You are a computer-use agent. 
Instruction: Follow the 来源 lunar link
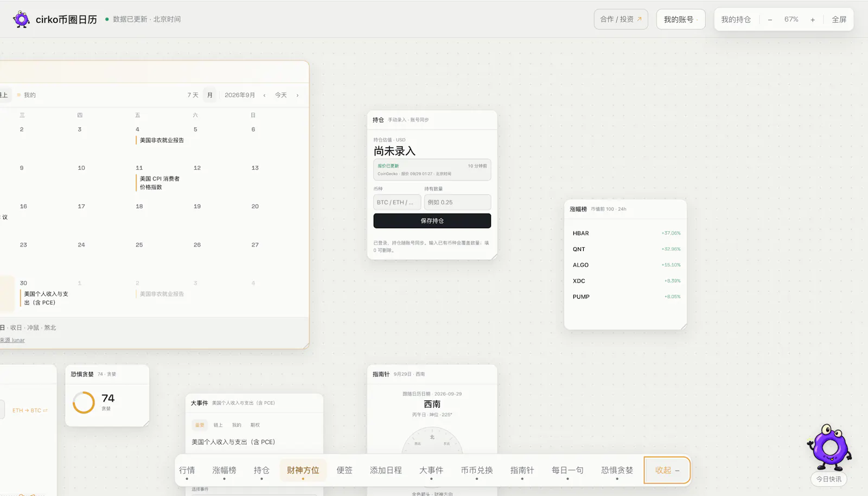[x=12, y=340]
